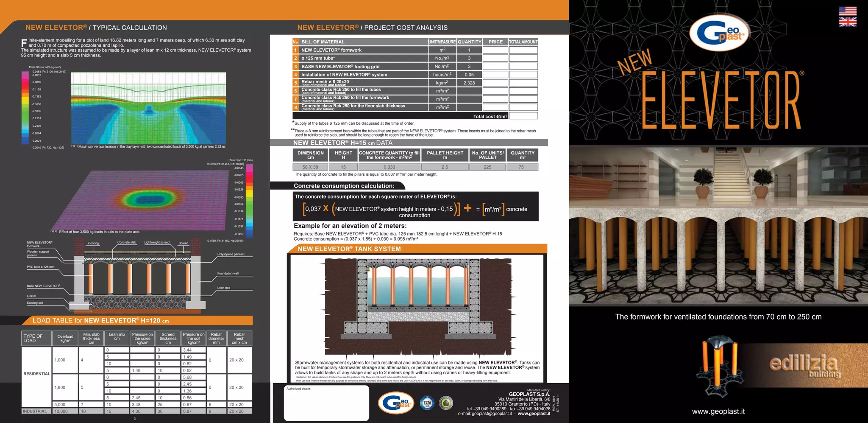
Task: Click the 2.328 rebar mesh quantity cell
Action: point(469,83)
